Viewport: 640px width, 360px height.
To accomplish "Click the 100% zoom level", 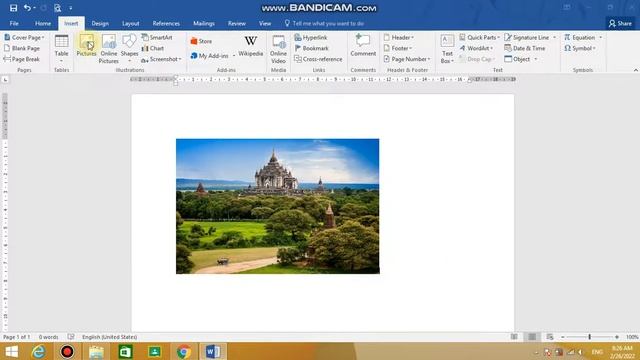I will tap(632, 337).
